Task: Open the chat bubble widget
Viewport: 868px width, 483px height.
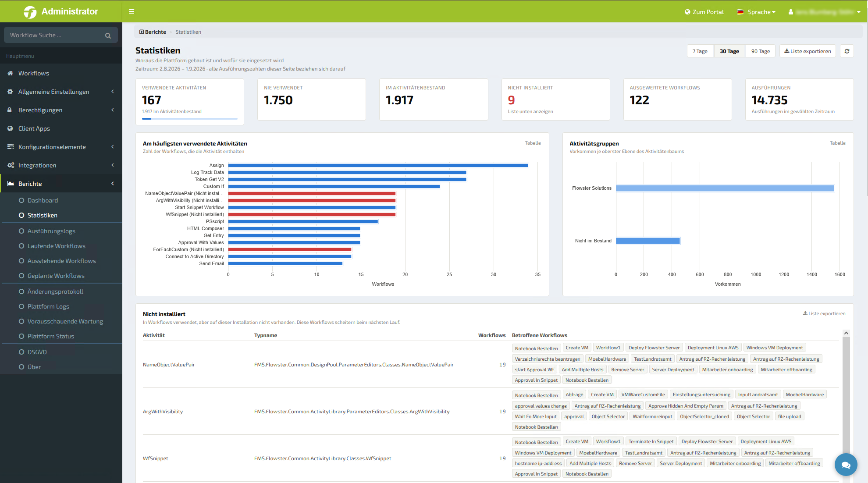Action: click(846, 465)
